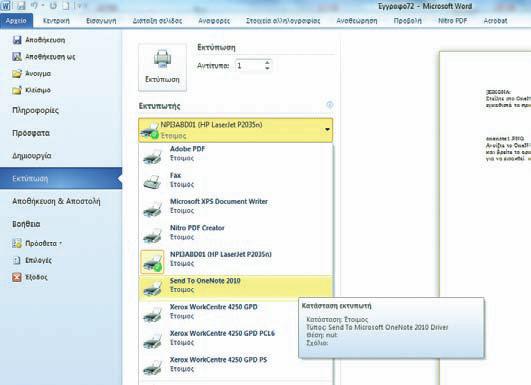Click the Αποθήκευση ως icon
This screenshot has width=531, height=385.
(x=17, y=57)
